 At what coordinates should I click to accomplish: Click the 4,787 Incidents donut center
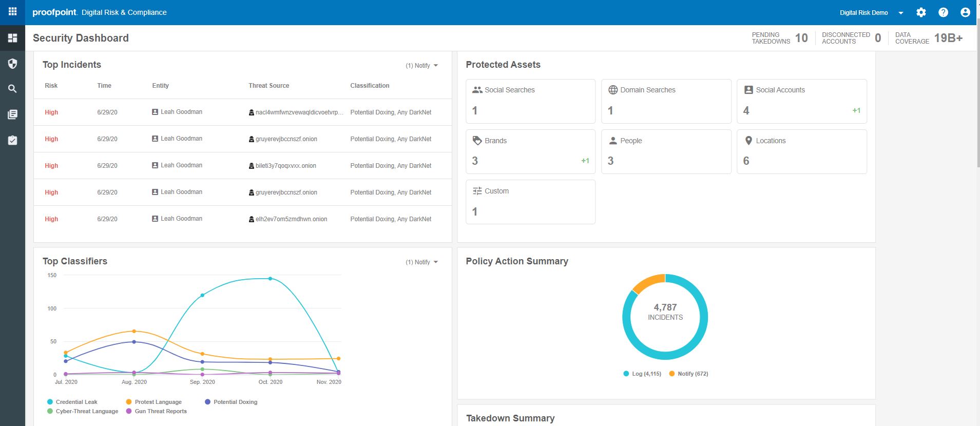[665, 312]
